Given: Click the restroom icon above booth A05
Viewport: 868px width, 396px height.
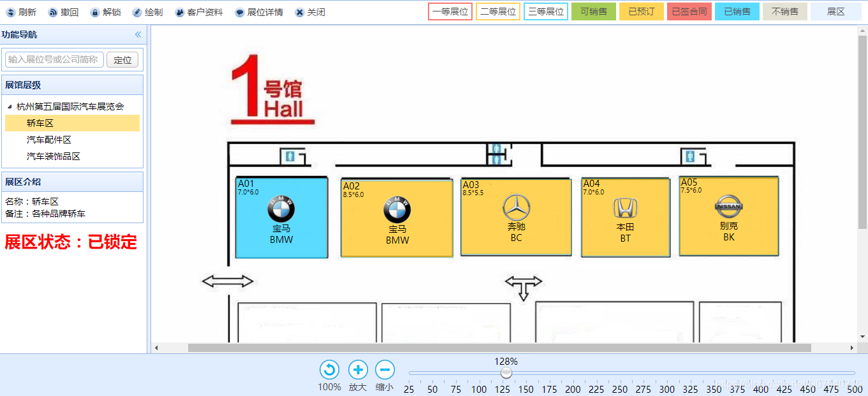Looking at the screenshot, I should coord(690,156).
